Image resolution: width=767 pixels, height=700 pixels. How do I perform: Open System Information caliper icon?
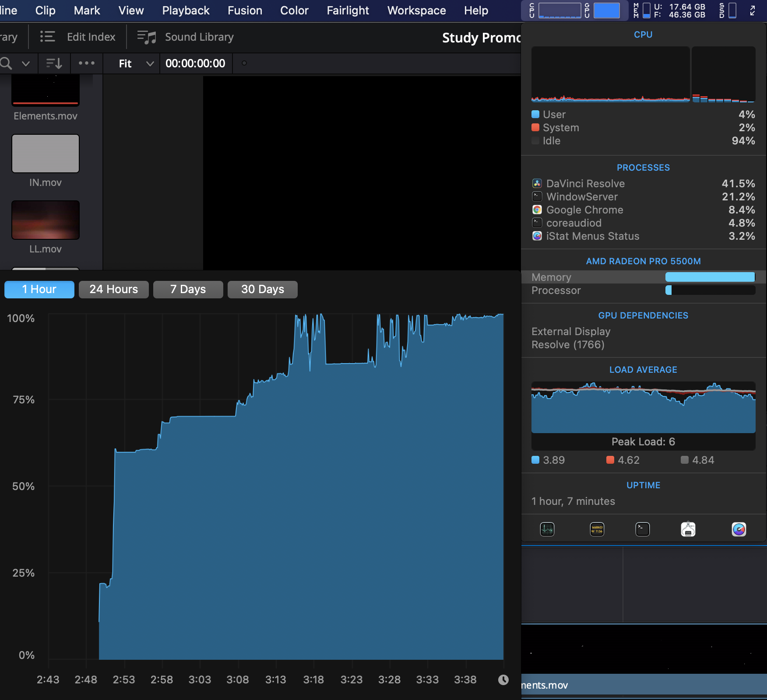tap(688, 529)
